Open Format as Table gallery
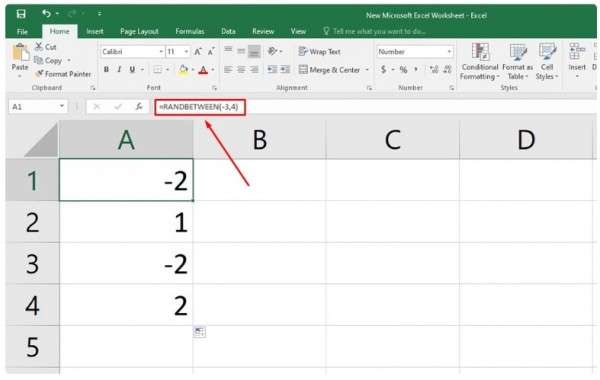This screenshot has height=380, width=600. (x=517, y=62)
